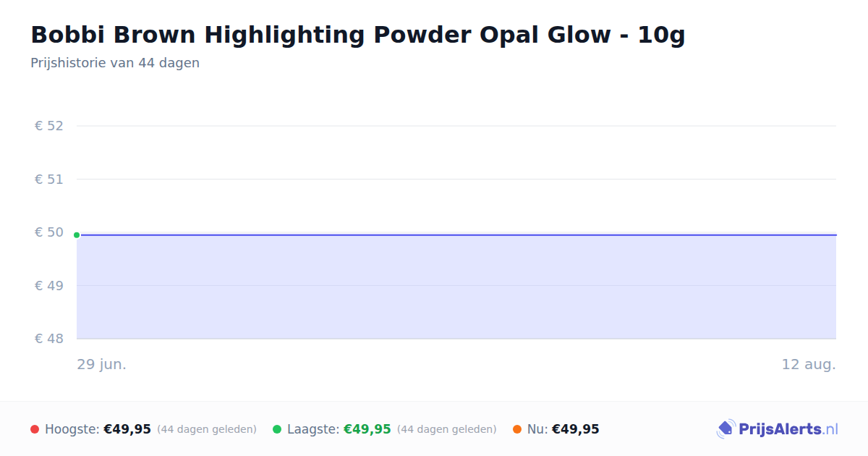The width and height of the screenshot is (868, 456).
Task: Click the € 48 axis label
Action: coord(49,339)
